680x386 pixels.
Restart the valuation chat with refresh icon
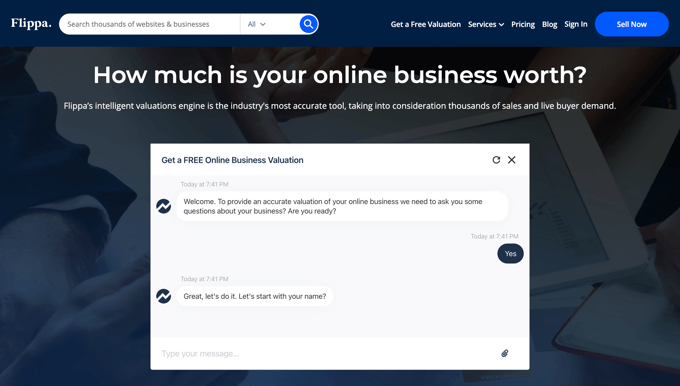496,160
